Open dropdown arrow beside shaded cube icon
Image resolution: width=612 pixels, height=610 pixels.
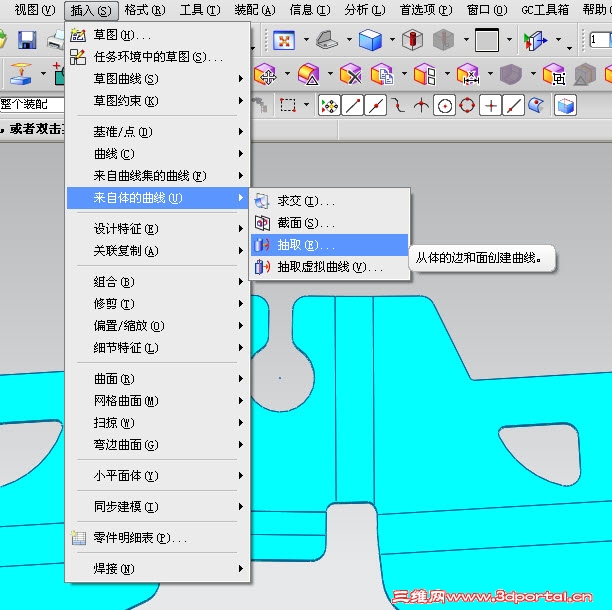click(x=392, y=39)
